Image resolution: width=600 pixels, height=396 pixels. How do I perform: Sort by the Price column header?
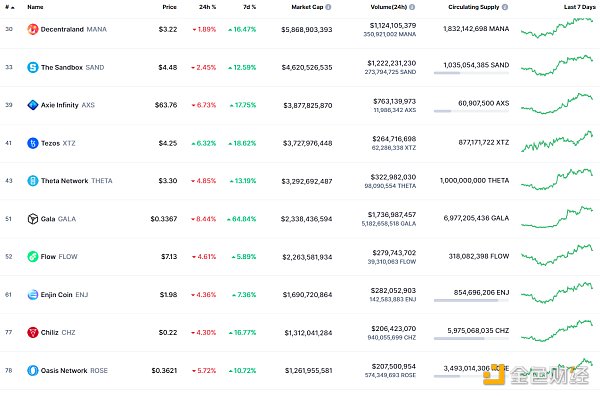(170, 7)
